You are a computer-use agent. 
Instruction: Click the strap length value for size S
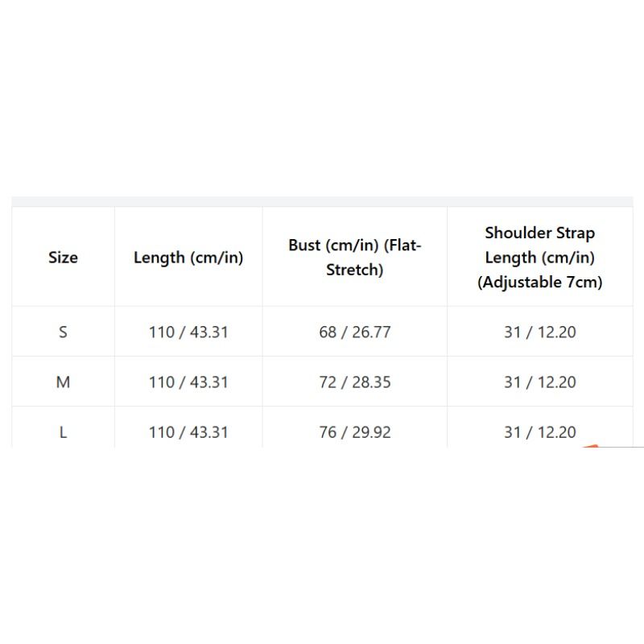[x=540, y=332]
